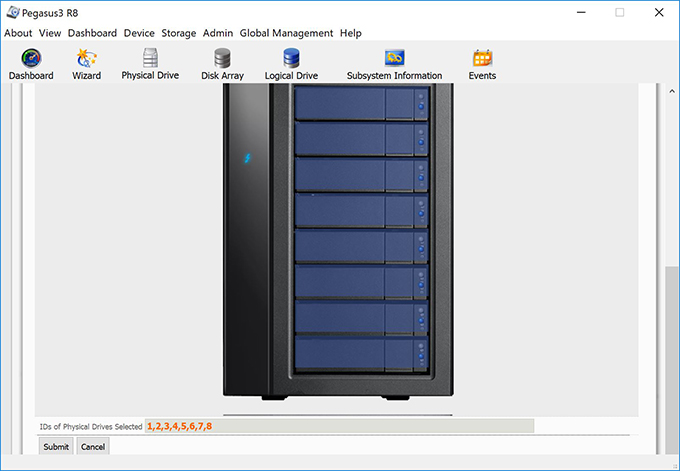Image resolution: width=680 pixels, height=471 pixels.
Task: Open the Dashboard toolbar icon
Action: (x=31, y=64)
